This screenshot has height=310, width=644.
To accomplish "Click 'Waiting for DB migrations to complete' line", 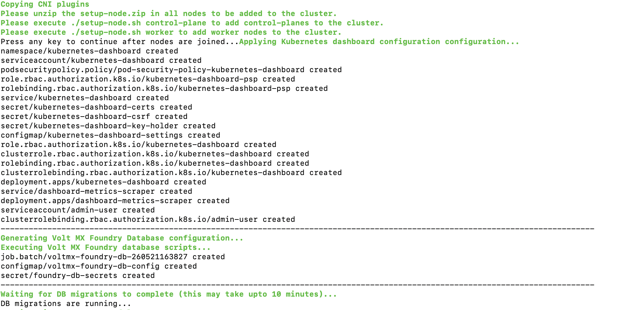I will (x=168, y=294).
